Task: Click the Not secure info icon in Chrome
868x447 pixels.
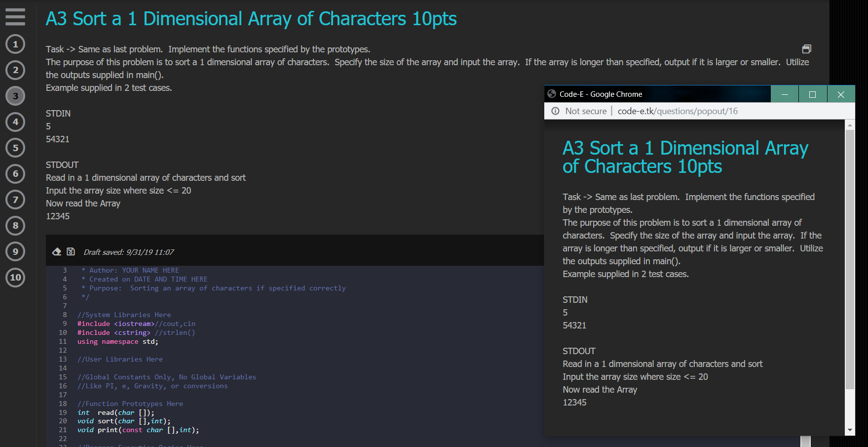Action: 555,111
